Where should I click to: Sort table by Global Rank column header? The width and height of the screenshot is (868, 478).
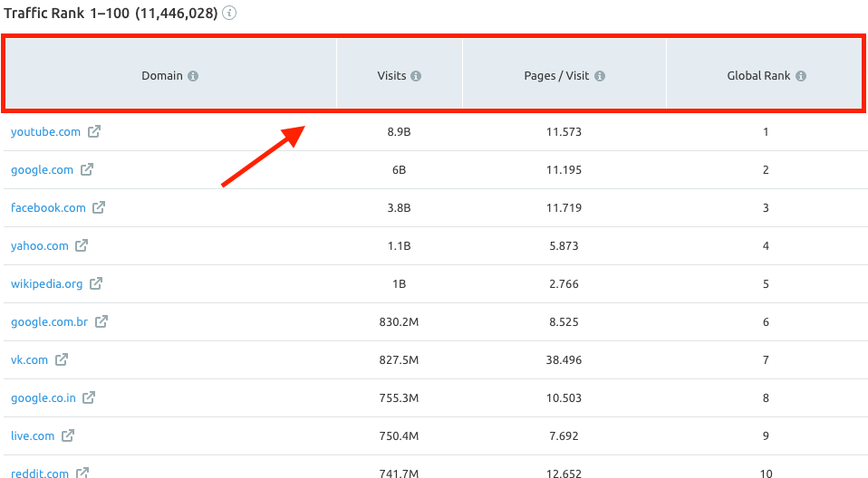(x=758, y=76)
